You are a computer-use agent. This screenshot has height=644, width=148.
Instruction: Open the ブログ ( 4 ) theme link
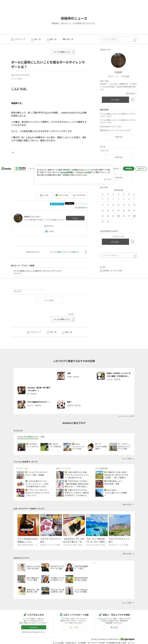coord(104,151)
